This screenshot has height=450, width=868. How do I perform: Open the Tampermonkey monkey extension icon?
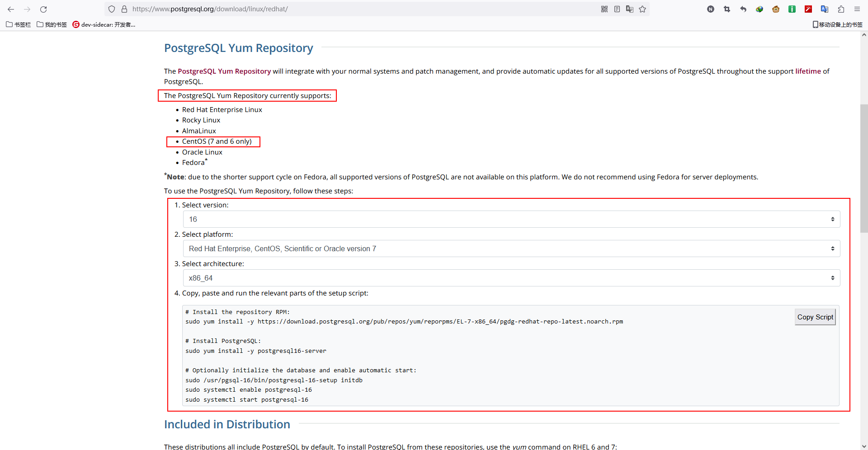point(776,9)
